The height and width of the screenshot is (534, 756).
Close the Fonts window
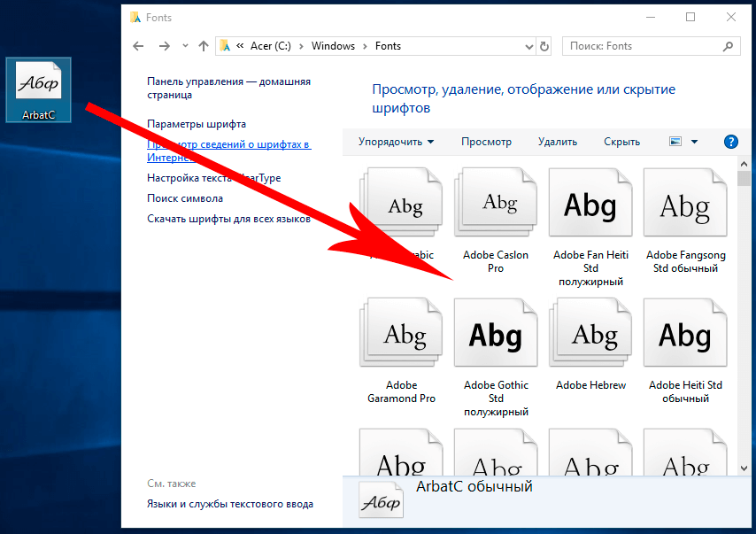731,18
